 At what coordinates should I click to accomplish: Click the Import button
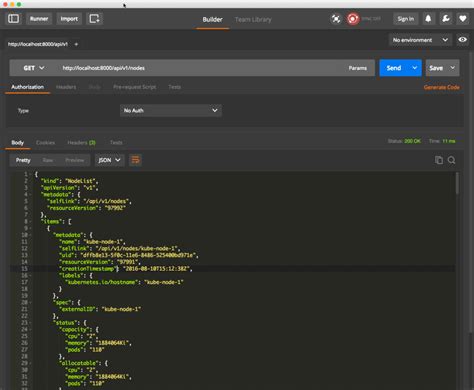click(x=69, y=19)
